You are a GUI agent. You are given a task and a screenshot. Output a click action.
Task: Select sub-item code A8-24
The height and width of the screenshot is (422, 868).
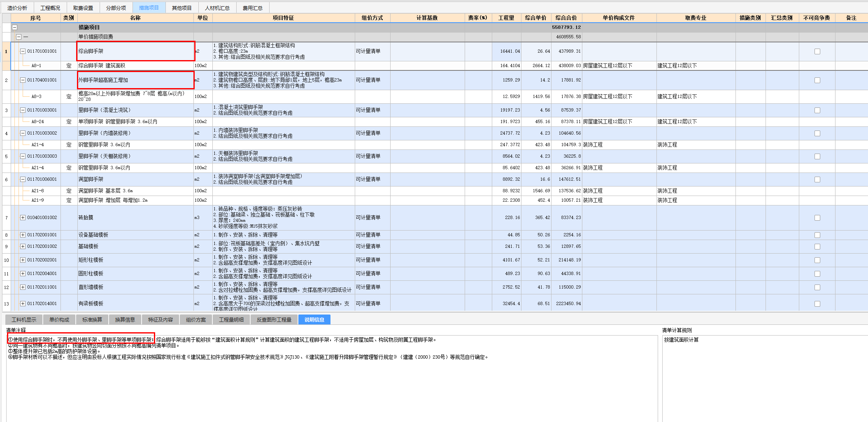coord(37,121)
